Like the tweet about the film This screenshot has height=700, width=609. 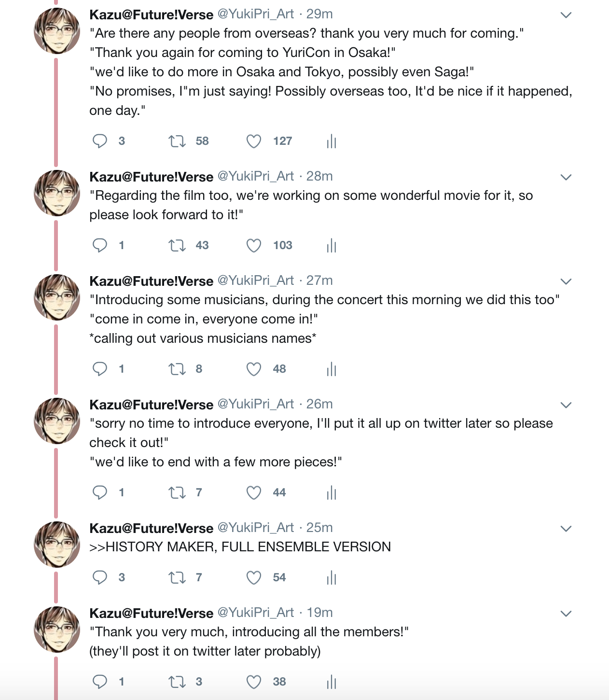pos(254,245)
